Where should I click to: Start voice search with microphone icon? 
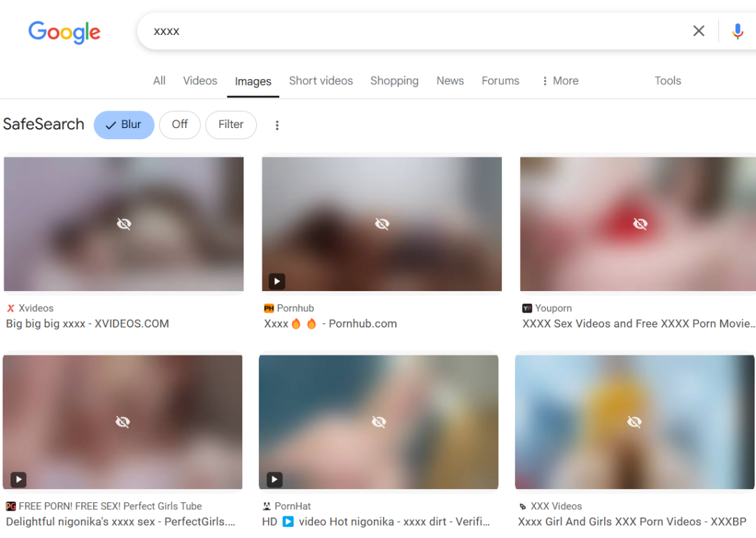click(737, 31)
